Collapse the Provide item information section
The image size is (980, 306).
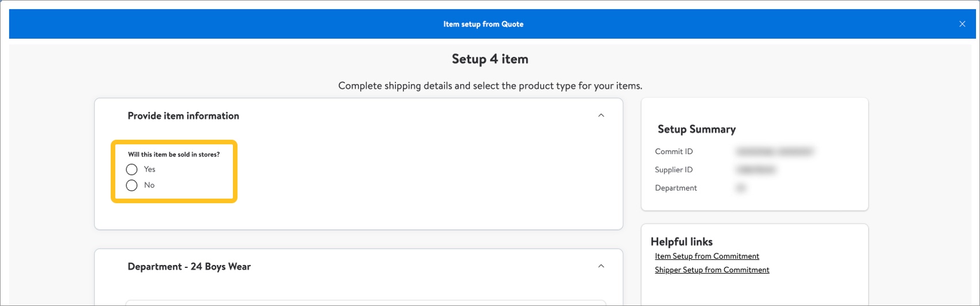pos(601,115)
